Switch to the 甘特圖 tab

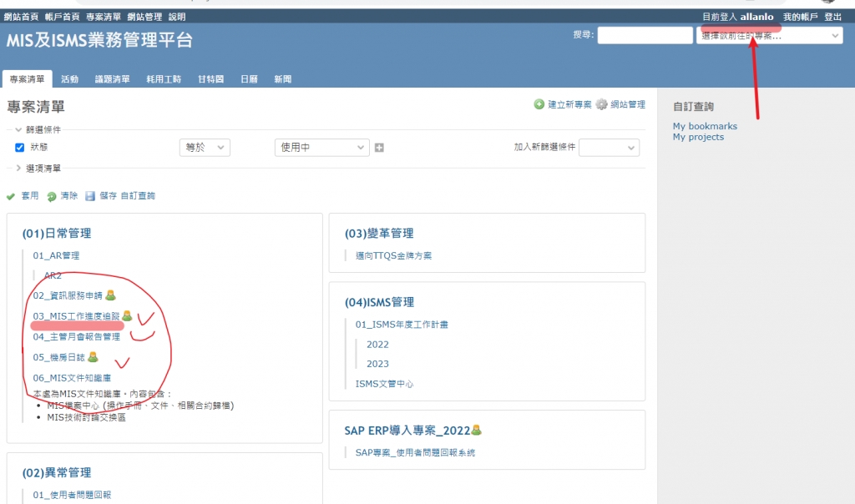[x=210, y=79]
